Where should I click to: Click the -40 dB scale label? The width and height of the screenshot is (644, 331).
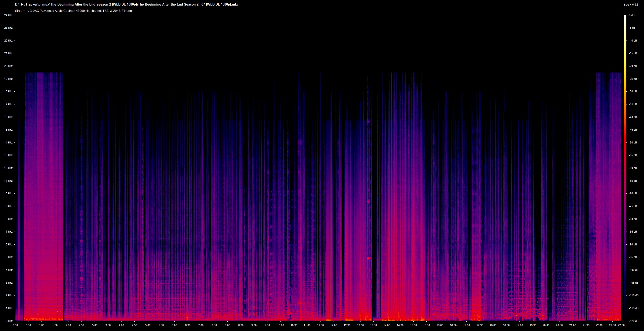(x=633, y=117)
